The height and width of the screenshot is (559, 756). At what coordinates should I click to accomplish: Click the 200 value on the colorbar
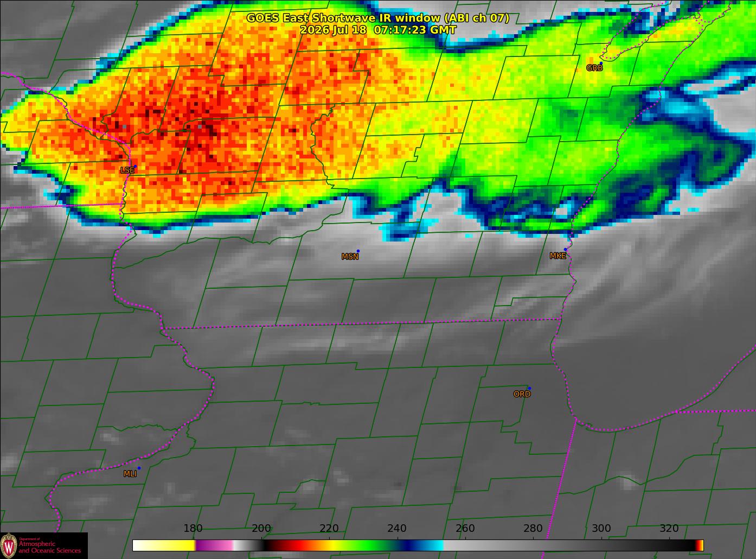pos(261,528)
